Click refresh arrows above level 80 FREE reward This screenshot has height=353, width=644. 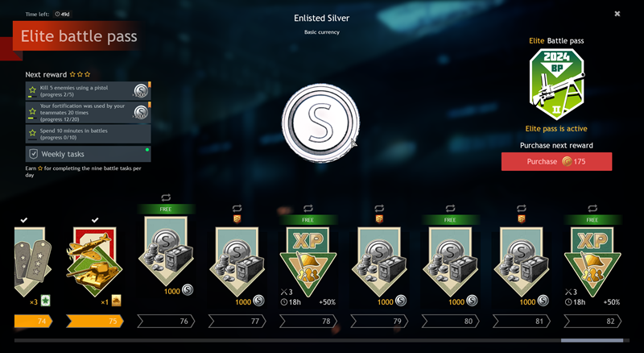450,208
